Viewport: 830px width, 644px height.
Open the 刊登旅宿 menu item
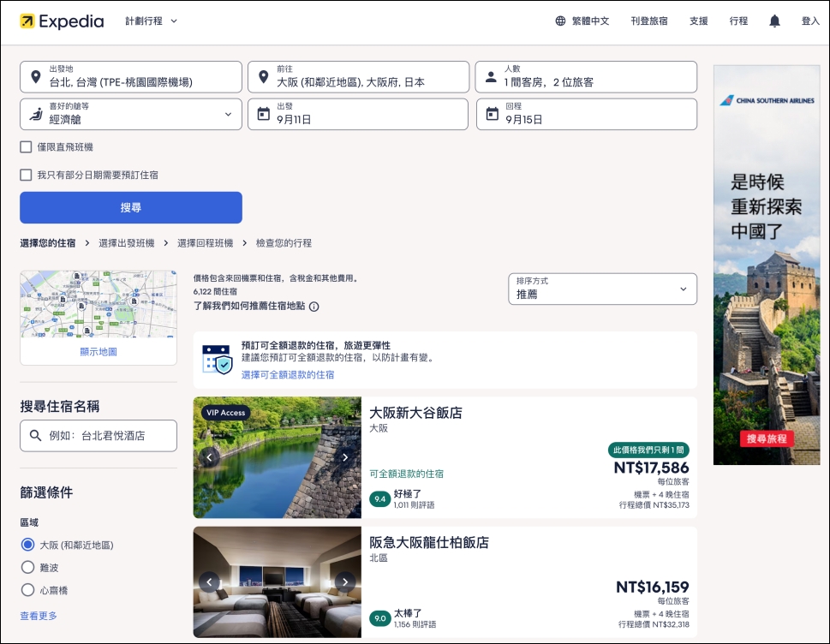click(649, 21)
